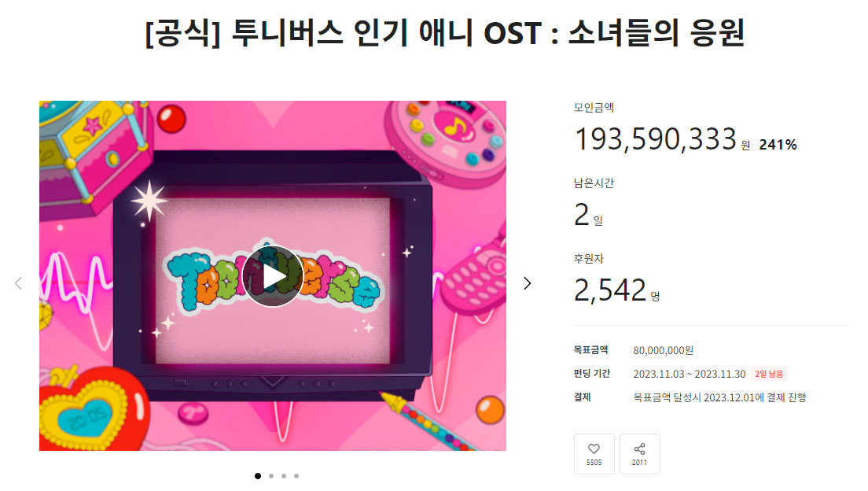Like the project via heart icon 5505
The image size is (868, 491).
pyautogui.click(x=594, y=454)
